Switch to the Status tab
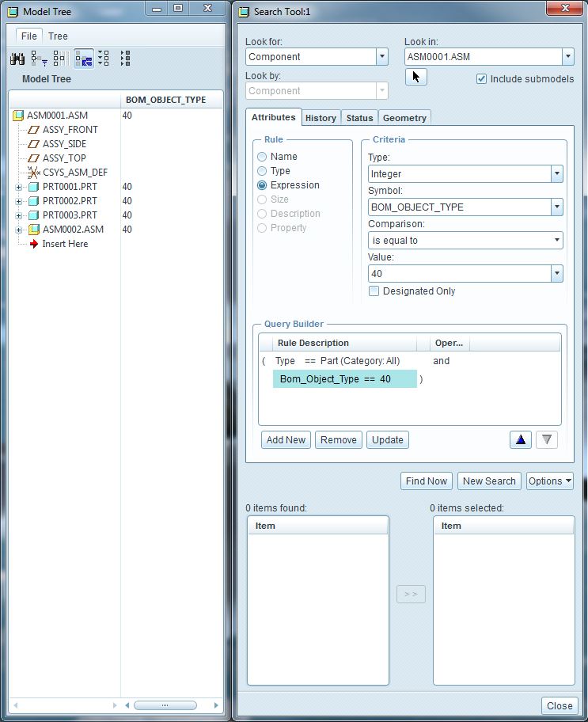This screenshot has height=722, width=588. point(359,118)
